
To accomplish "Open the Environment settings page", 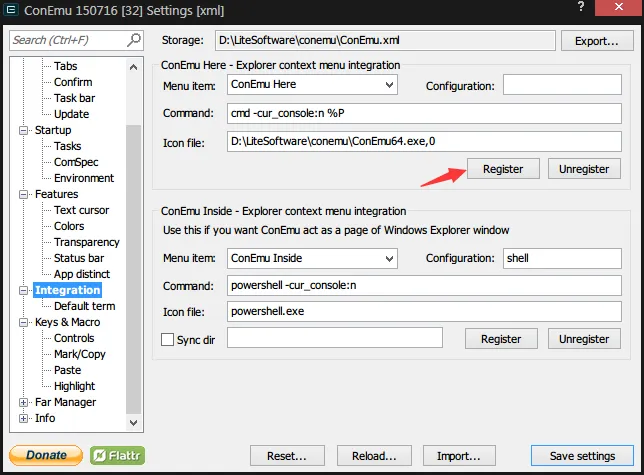I will pos(84,178).
